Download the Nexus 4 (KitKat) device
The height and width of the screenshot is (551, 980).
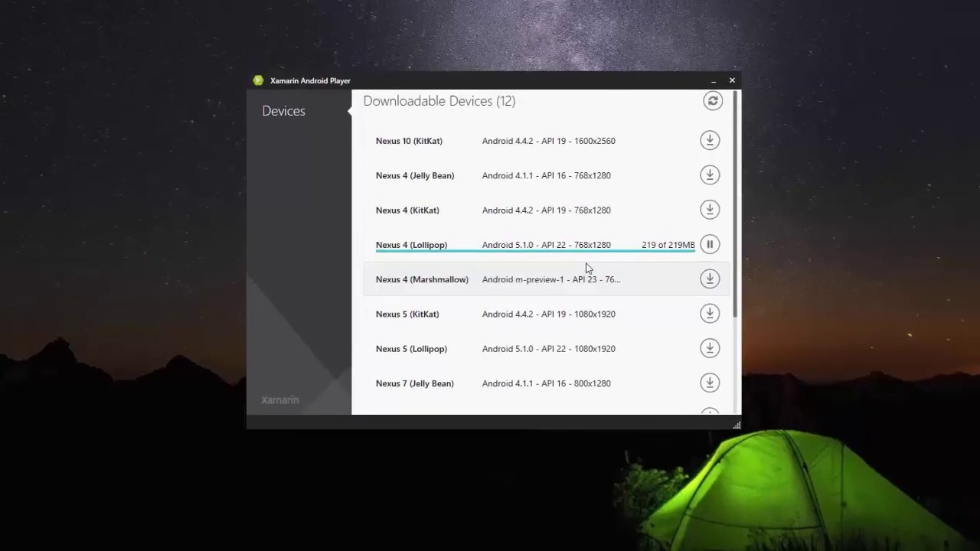pyautogui.click(x=710, y=210)
